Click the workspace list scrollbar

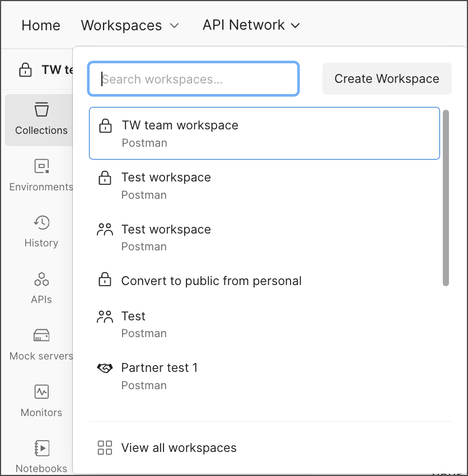tap(446, 198)
